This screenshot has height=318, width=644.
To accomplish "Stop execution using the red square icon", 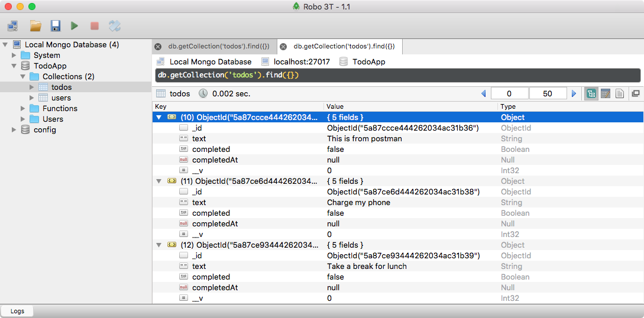I will (94, 26).
